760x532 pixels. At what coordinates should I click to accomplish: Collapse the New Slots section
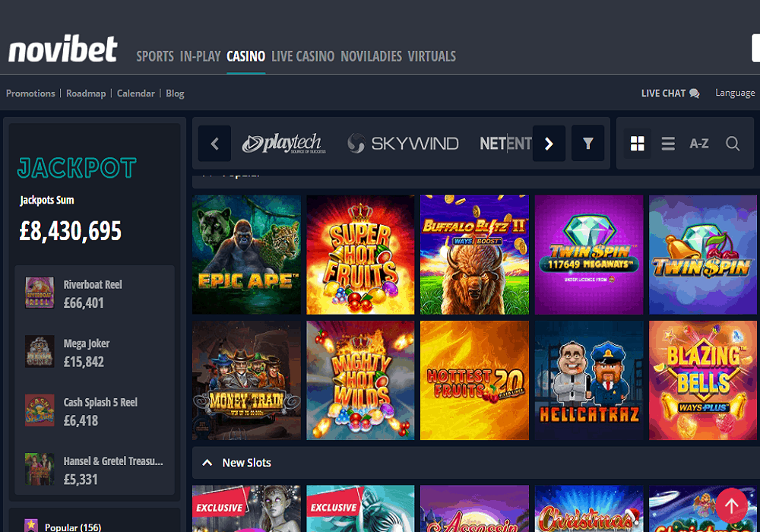207,463
